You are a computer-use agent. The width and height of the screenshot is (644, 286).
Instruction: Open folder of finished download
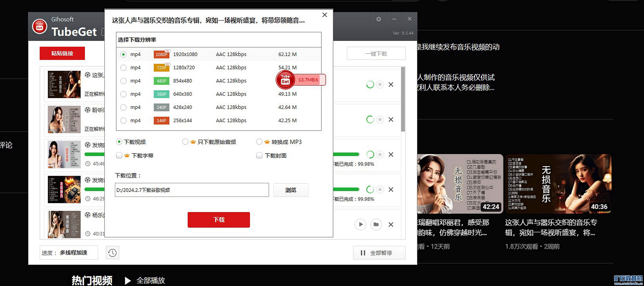pyautogui.click(x=376, y=224)
